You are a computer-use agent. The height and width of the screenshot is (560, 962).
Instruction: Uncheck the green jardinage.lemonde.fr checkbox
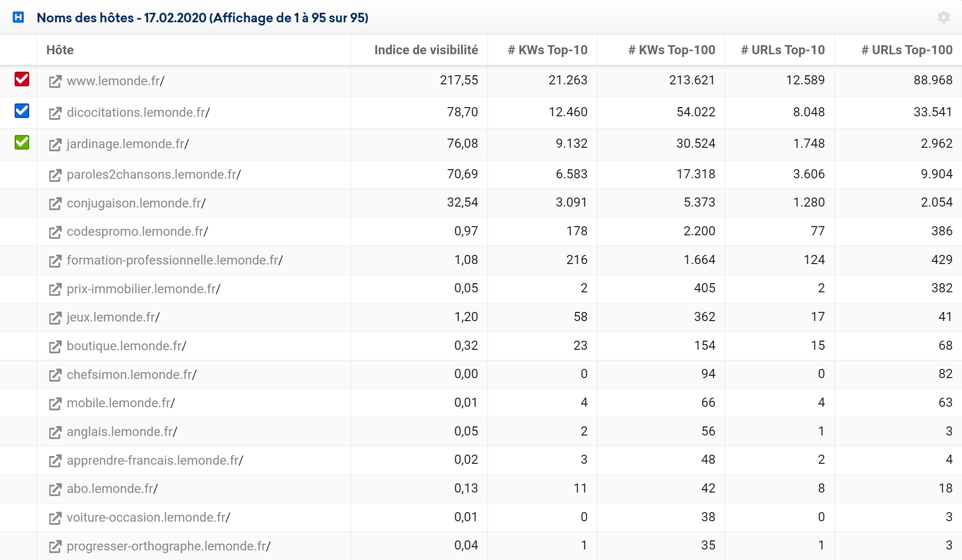coord(22,142)
